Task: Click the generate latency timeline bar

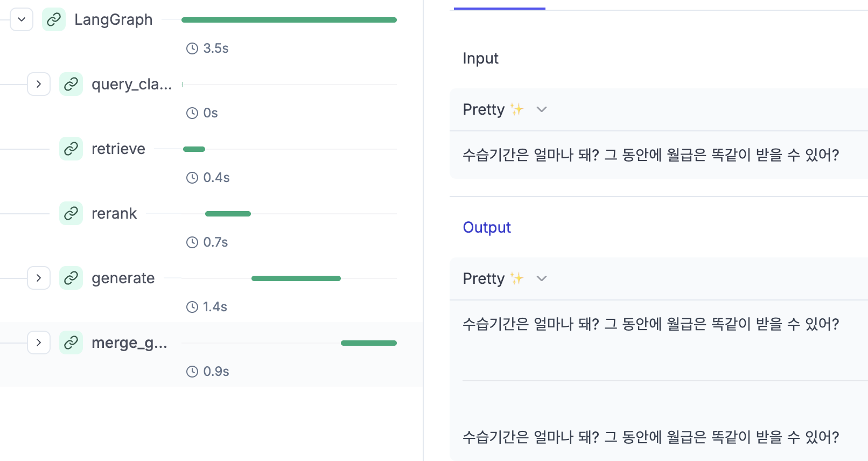Action: [x=296, y=278]
